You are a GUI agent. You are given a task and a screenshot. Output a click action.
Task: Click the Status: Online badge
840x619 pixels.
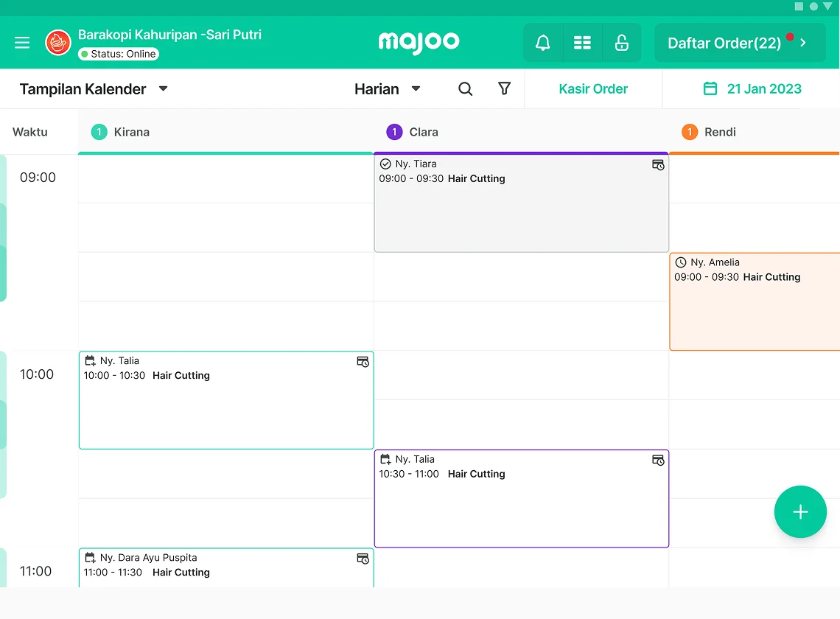point(119,54)
